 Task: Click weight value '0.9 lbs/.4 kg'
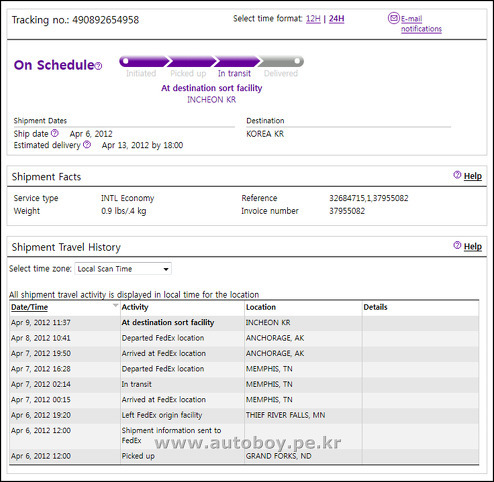tap(124, 211)
